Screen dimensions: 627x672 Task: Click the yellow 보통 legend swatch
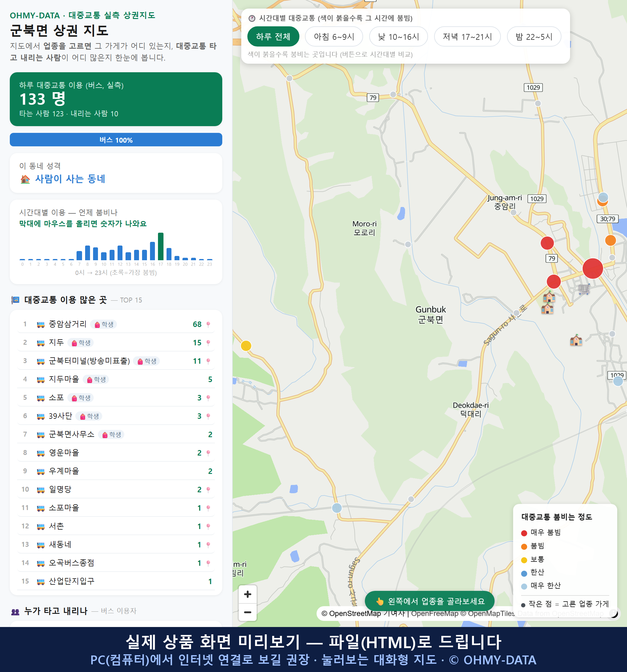point(524,560)
